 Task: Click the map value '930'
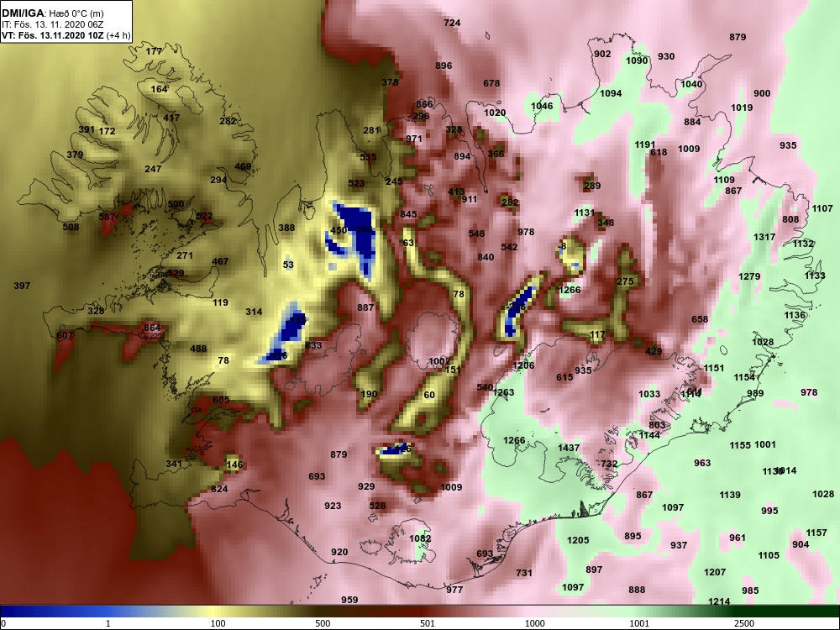666,57
